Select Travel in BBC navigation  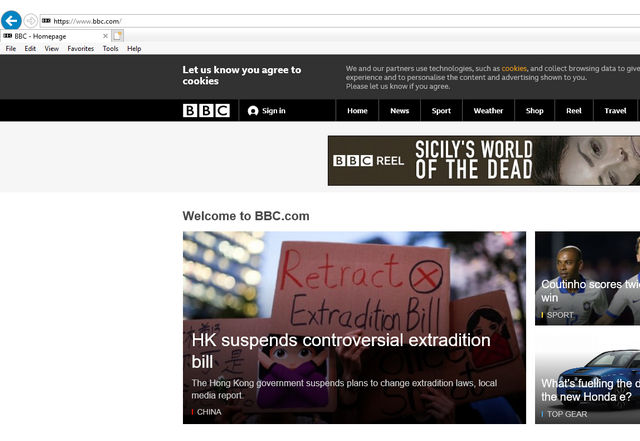(x=615, y=111)
